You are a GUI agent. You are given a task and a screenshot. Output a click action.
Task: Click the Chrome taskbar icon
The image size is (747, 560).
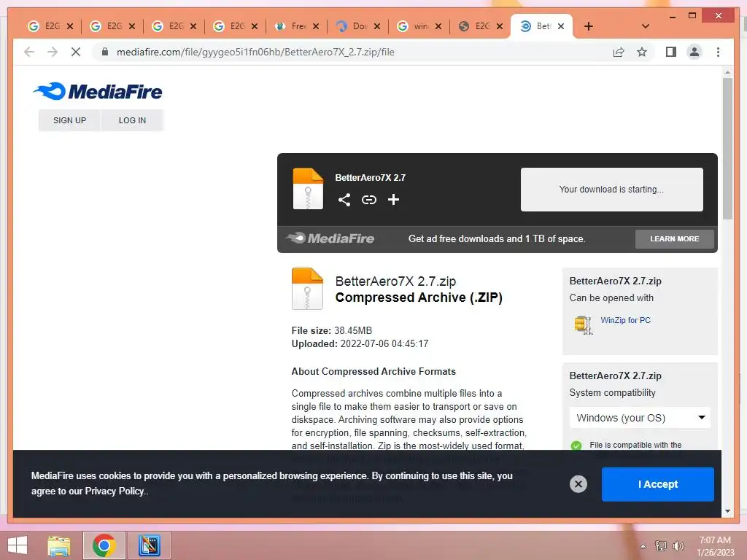click(x=104, y=545)
